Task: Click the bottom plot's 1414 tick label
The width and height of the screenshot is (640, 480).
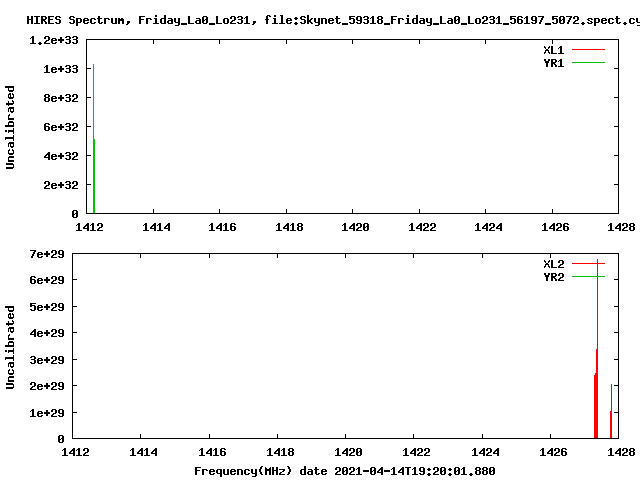Action: [x=143, y=452]
